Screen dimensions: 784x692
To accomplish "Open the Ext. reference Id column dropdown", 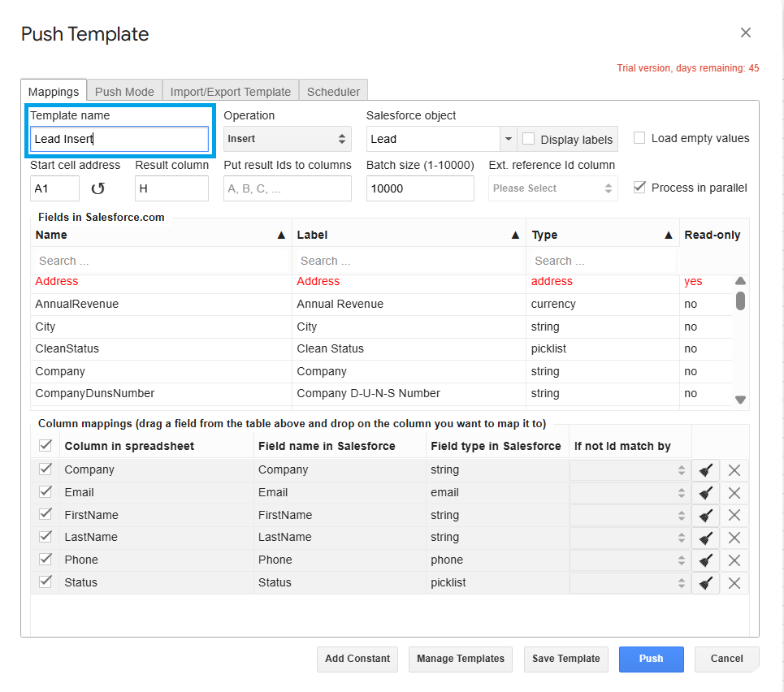I will point(552,188).
